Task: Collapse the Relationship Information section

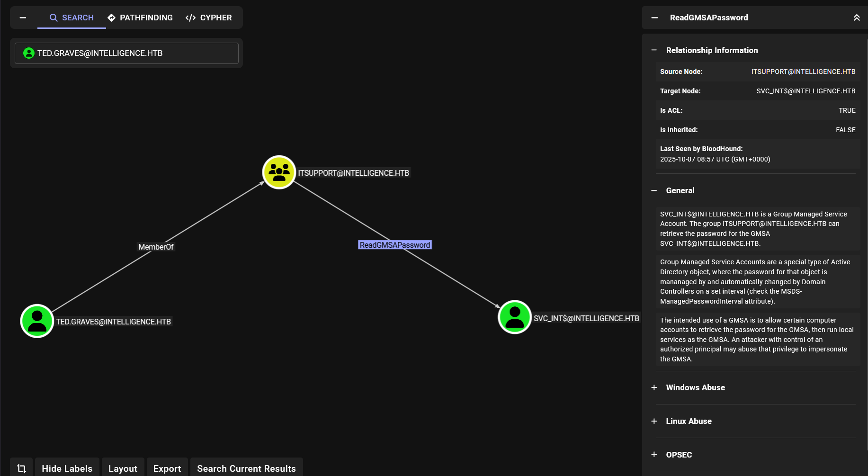Action: click(654, 50)
